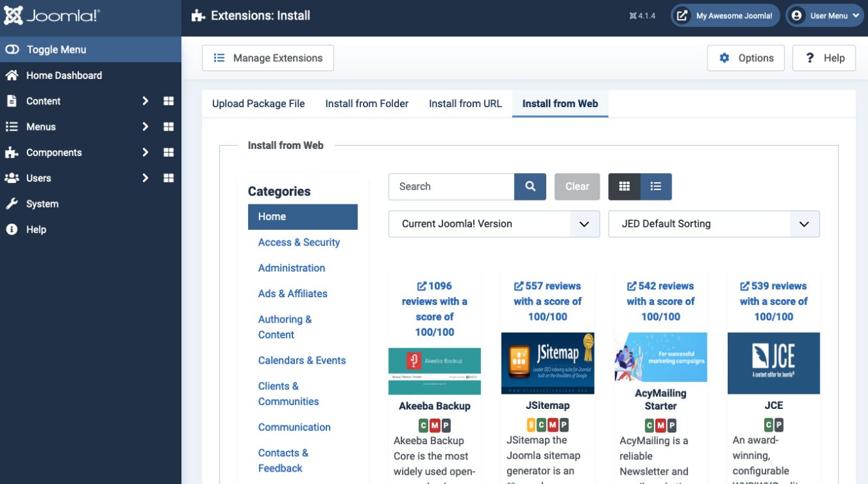The image size is (868, 484).
Task: Focus the extension Search field
Action: click(452, 187)
